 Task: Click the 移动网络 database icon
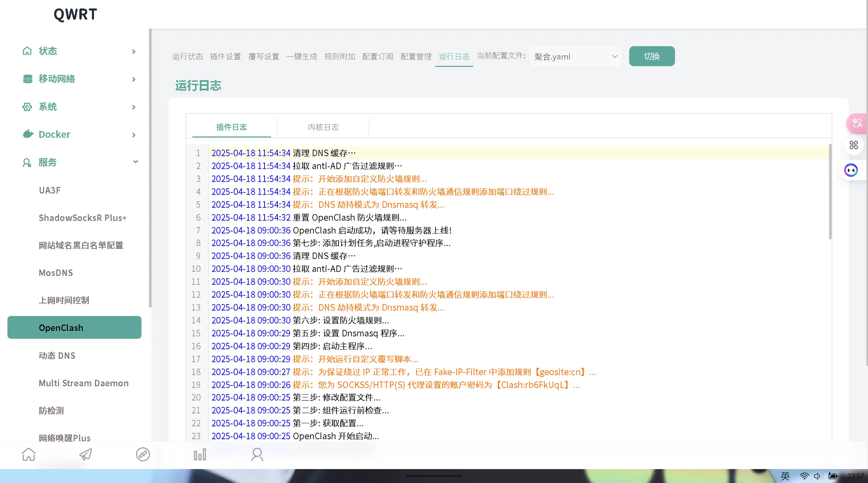click(27, 79)
